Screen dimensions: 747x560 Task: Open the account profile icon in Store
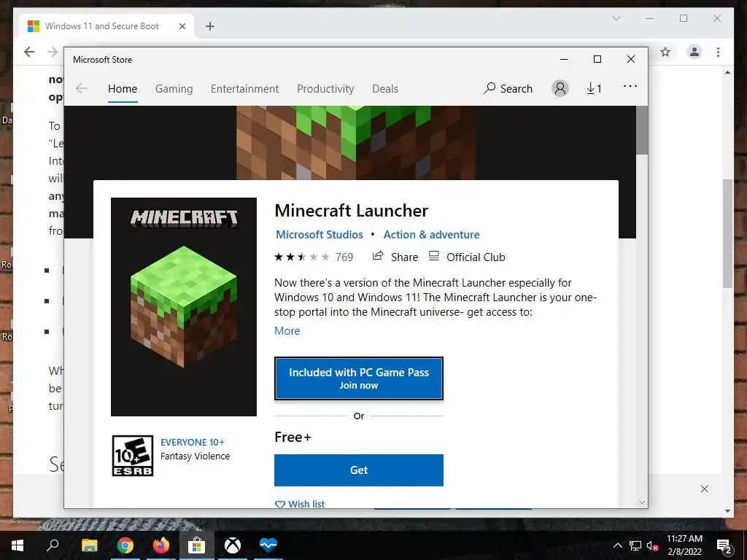coord(560,88)
